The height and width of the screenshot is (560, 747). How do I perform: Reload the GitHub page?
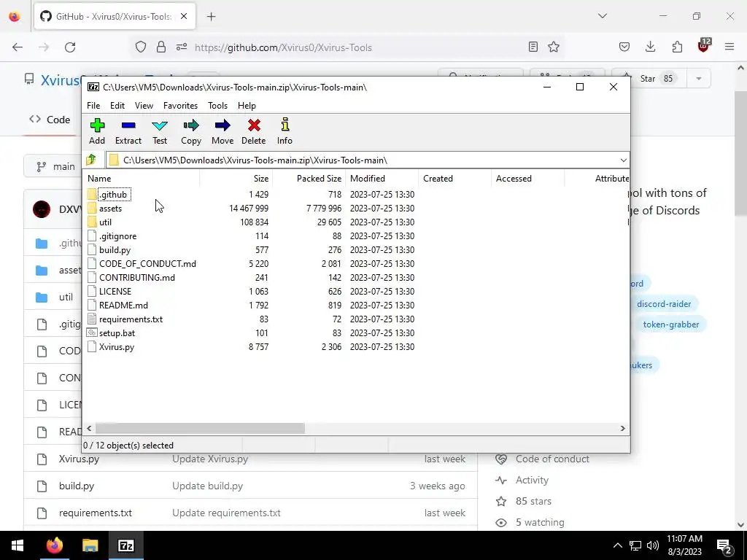click(70, 47)
